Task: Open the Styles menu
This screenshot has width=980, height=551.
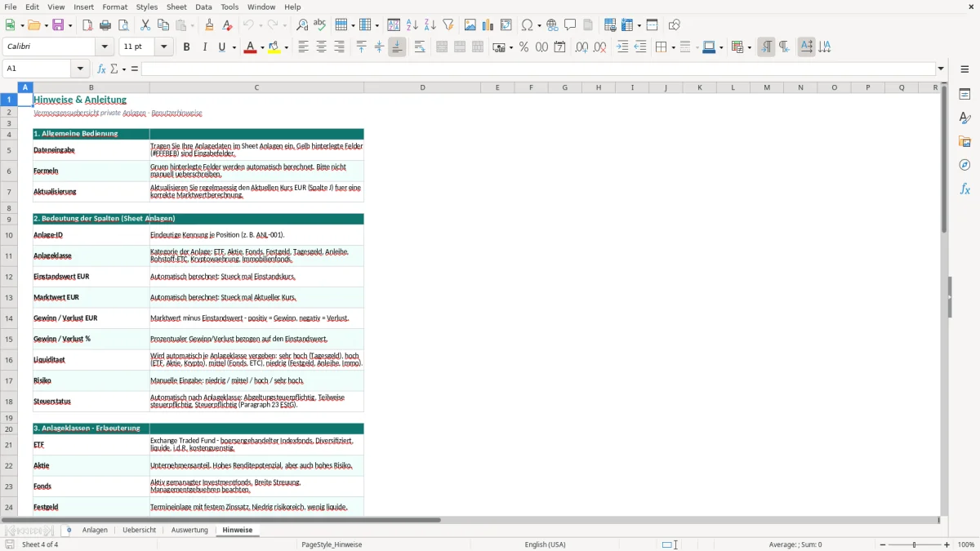Action: point(147,7)
